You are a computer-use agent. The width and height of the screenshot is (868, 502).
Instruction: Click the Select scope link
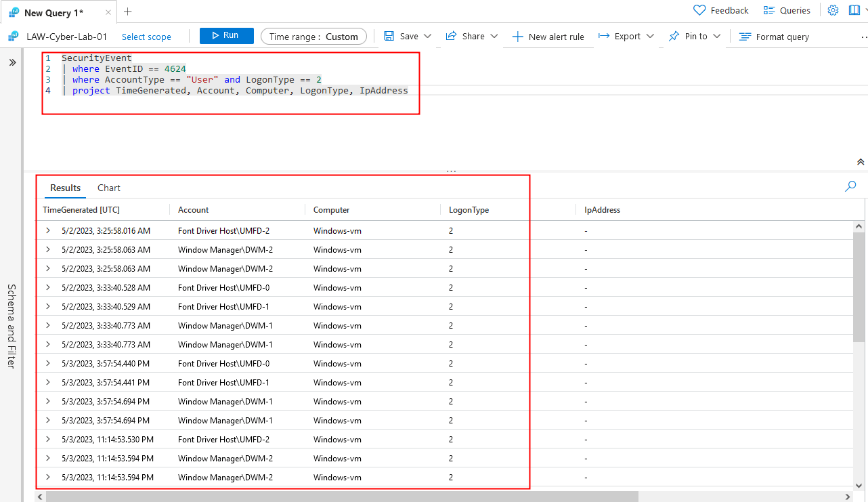146,37
